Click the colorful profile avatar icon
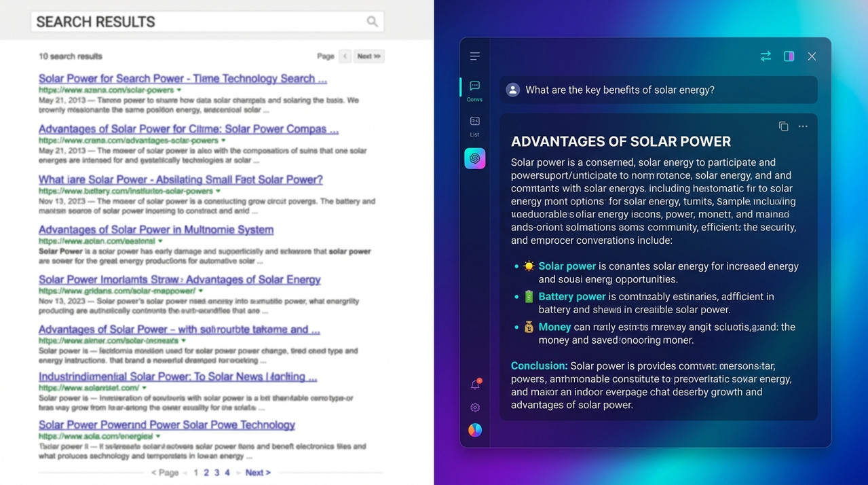 point(475,430)
